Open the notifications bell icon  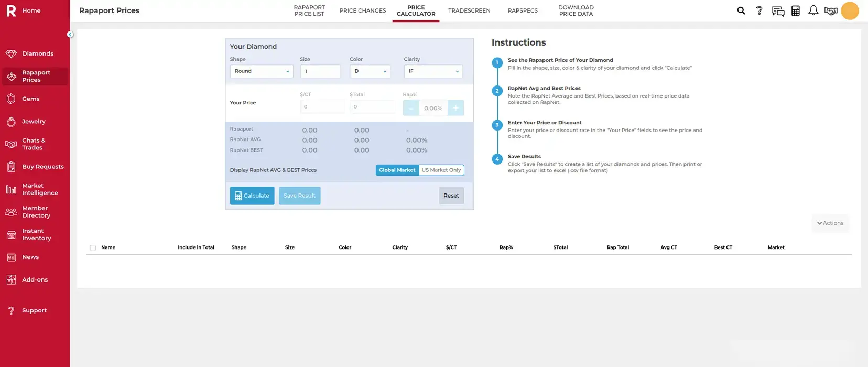pos(813,10)
